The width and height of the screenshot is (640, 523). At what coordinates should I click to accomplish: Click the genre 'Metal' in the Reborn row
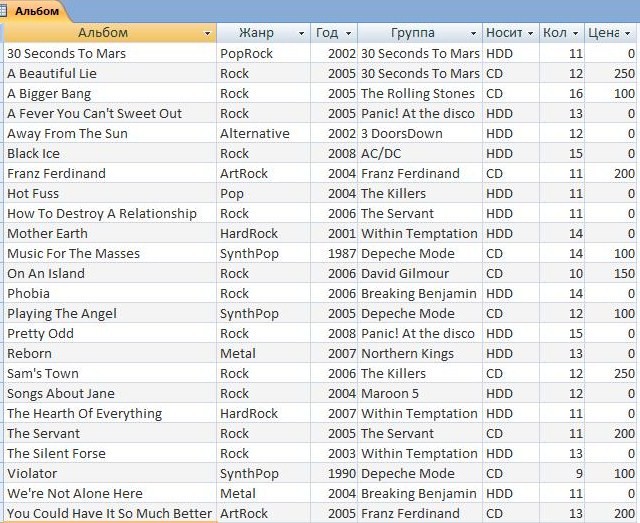click(264, 354)
